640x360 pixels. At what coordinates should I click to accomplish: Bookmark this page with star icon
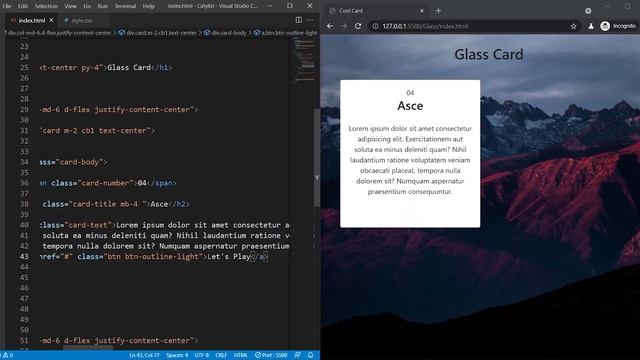pyautogui.click(x=573, y=26)
